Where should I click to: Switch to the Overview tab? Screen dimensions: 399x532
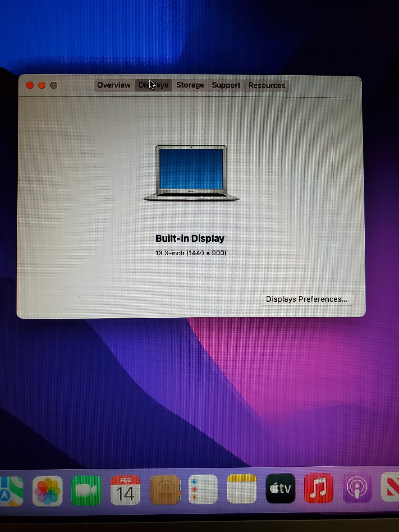pos(114,85)
